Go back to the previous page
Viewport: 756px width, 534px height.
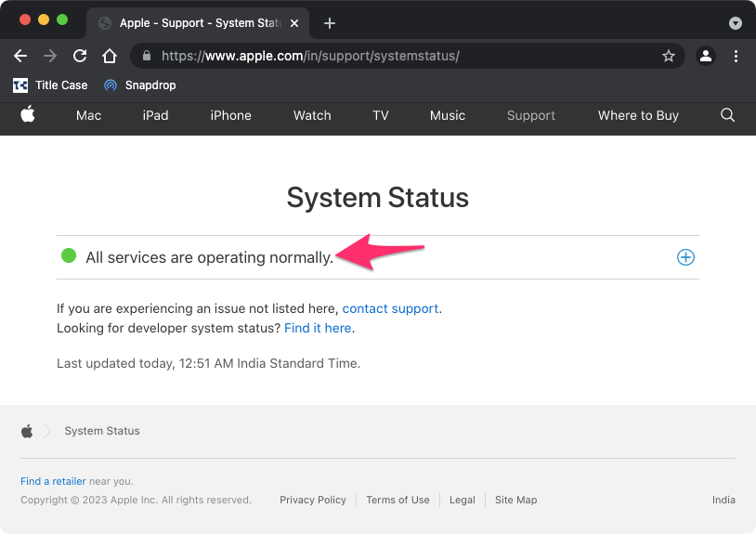click(x=20, y=56)
